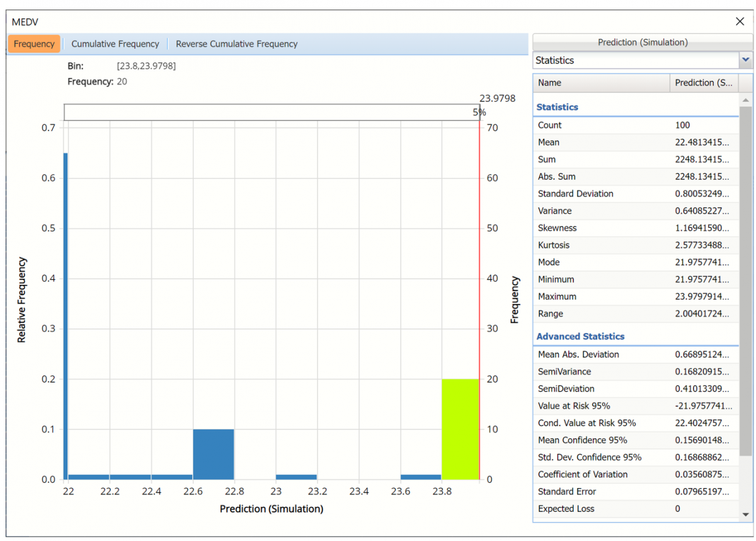Open the Cumulative Frequency tab

[115, 44]
